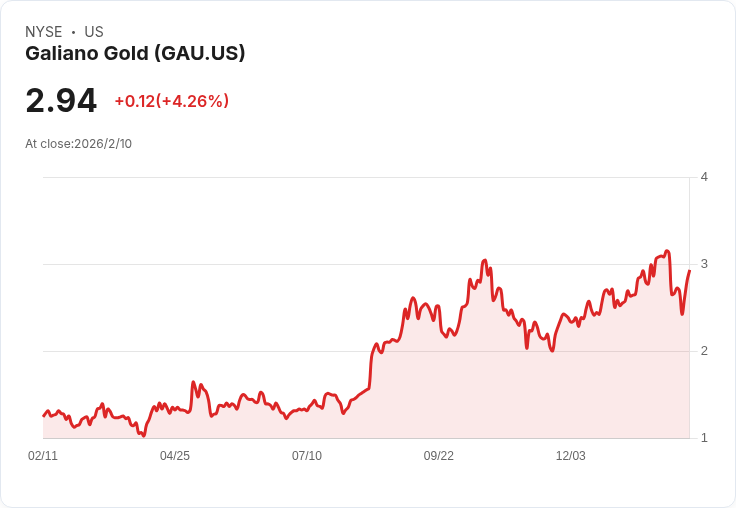Select the starting point of the price line

coord(43,416)
